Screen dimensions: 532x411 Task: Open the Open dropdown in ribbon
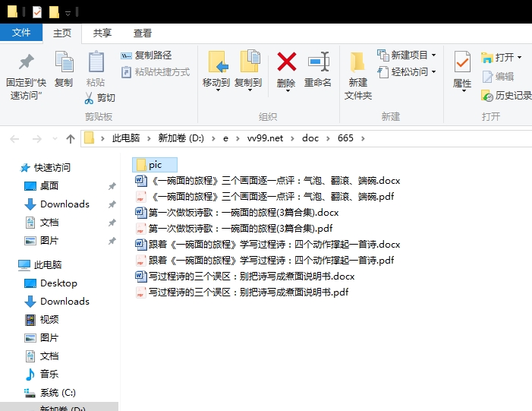click(x=502, y=58)
